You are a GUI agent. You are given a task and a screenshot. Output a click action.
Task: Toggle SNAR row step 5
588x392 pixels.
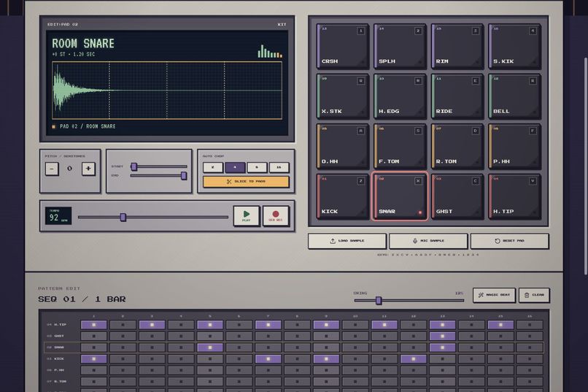click(210, 347)
